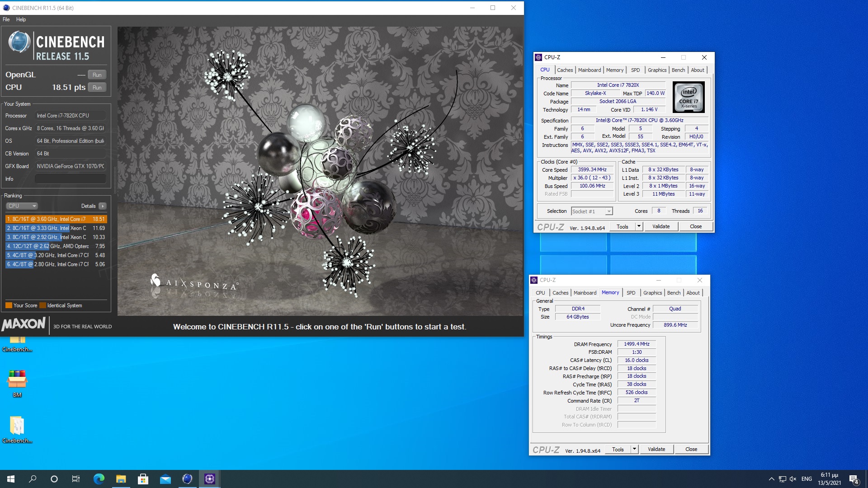Open About tab in top CPU-Z window

click(698, 70)
